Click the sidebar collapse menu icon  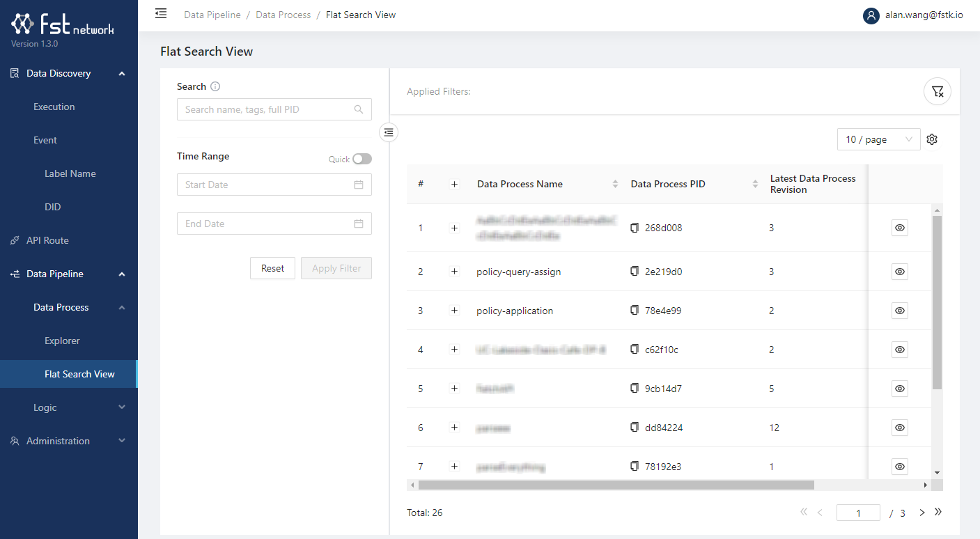(x=161, y=14)
